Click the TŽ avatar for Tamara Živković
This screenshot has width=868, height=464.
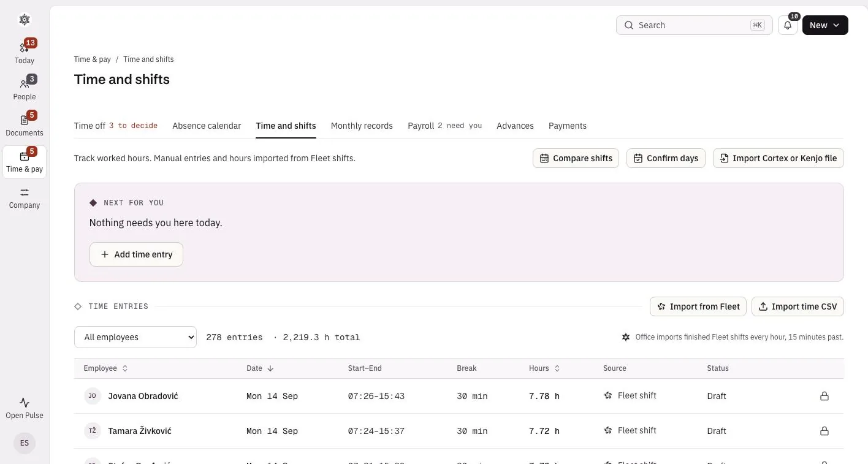pyautogui.click(x=92, y=431)
